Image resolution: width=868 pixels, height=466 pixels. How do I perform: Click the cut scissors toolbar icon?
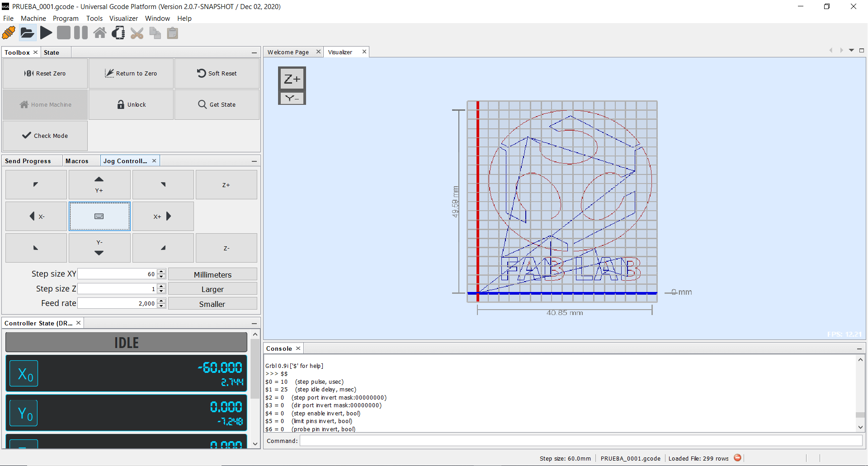pos(137,33)
